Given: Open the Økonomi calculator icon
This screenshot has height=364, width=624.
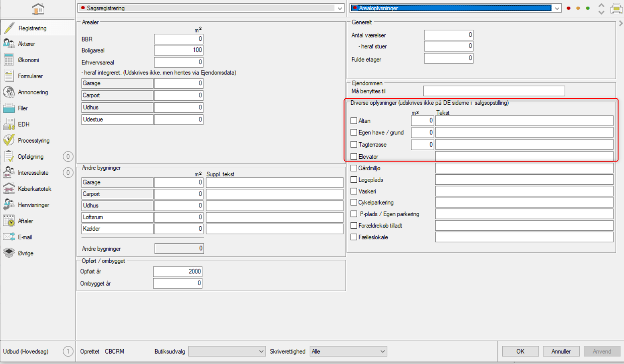Looking at the screenshot, I should (9, 60).
